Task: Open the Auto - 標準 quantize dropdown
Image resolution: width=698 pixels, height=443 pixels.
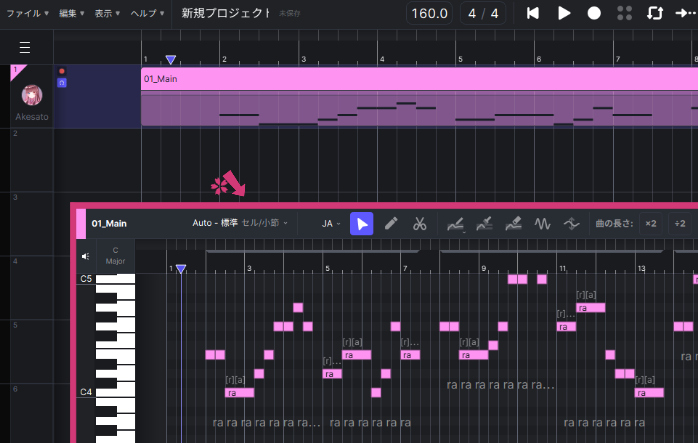Action: pos(236,224)
